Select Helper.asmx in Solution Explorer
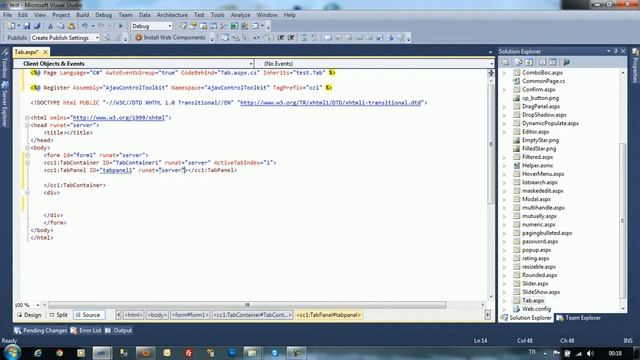The image size is (640, 360). [538, 165]
